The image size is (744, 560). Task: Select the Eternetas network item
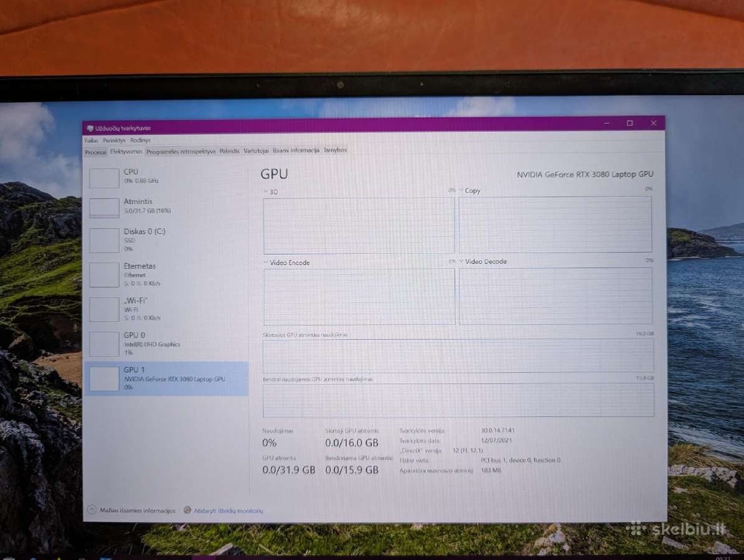(166, 274)
